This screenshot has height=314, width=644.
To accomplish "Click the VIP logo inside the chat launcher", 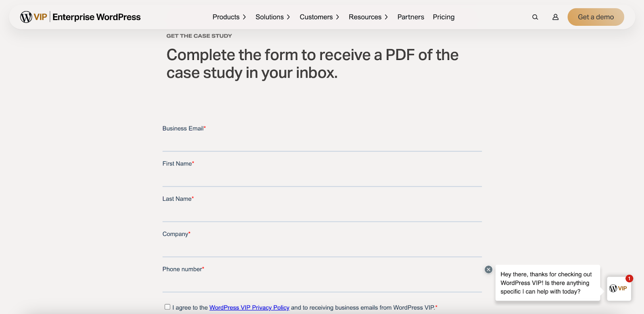I will point(618,288).
